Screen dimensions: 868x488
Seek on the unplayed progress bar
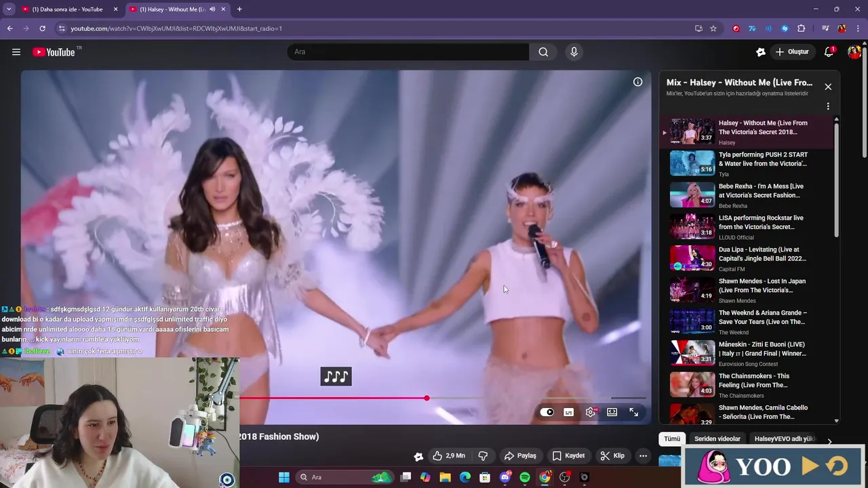(x=537, y=398)
